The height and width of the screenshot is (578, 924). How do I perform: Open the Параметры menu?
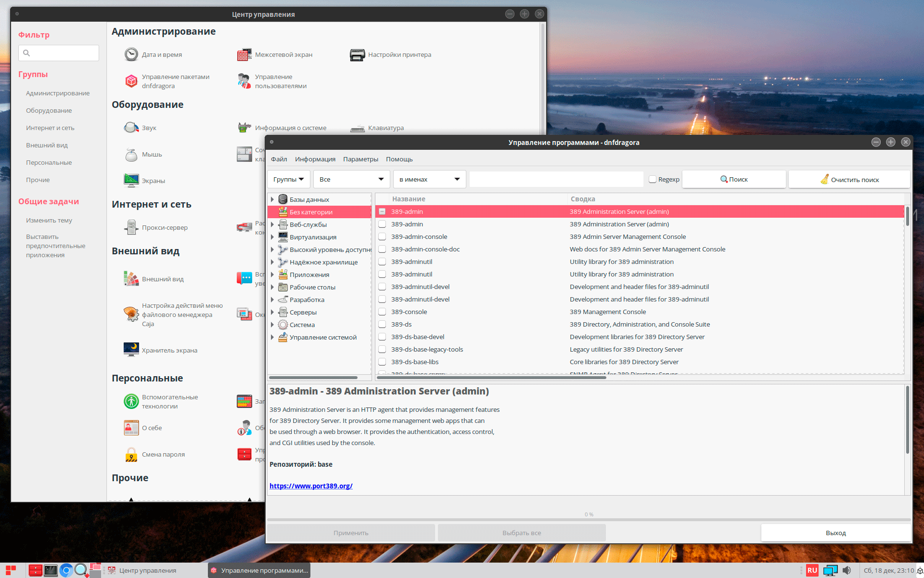(360, 159)
